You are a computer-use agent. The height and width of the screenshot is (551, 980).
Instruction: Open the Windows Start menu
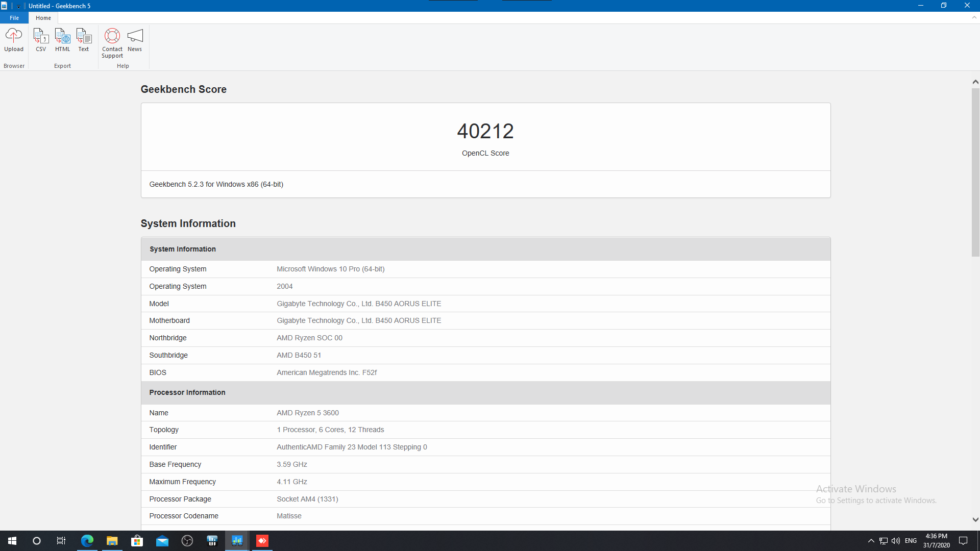click(x=12, y=541)
